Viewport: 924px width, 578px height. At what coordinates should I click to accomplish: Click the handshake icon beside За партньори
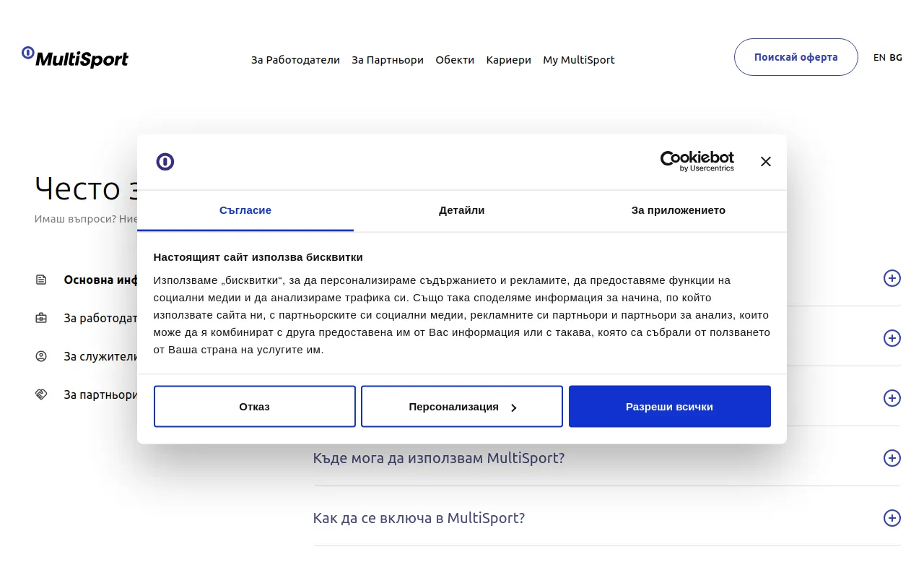coord(41,394)
